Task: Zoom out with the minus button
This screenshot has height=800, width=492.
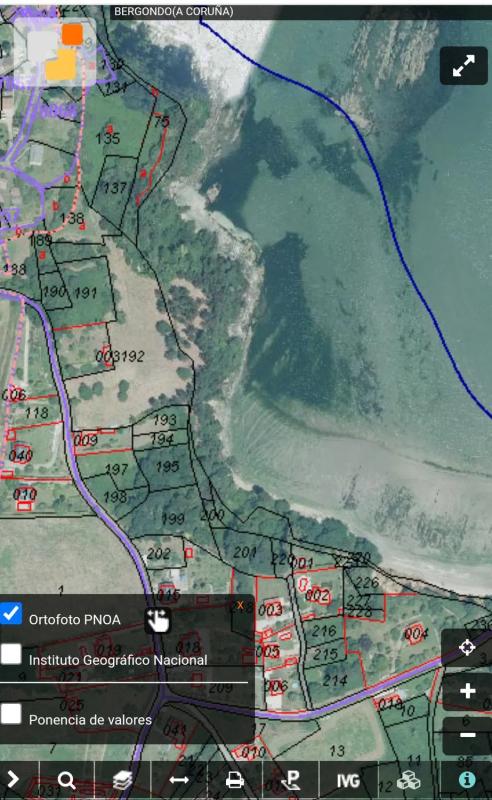Action: [467, 735]
